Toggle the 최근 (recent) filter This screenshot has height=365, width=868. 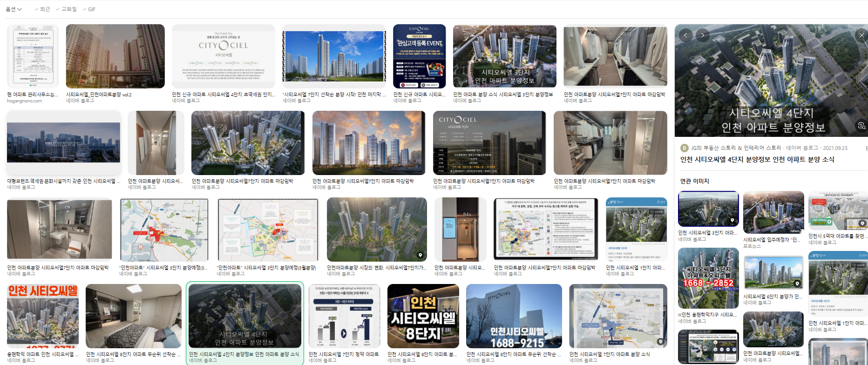42,9
